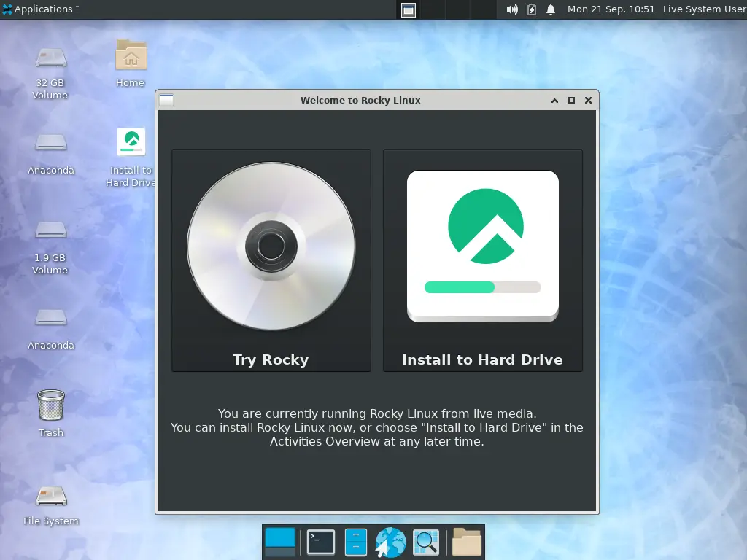
Task: Click the window button in the top panel
Action: pos(409,9)
